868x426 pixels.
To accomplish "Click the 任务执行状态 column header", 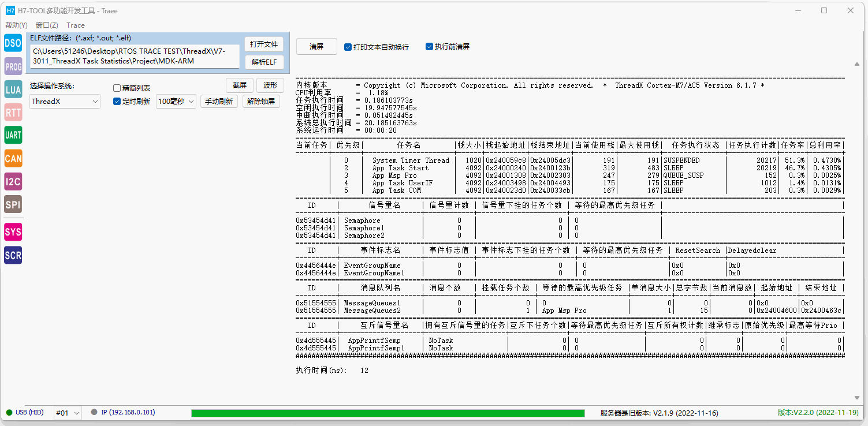I will click(x=696, y=145).
